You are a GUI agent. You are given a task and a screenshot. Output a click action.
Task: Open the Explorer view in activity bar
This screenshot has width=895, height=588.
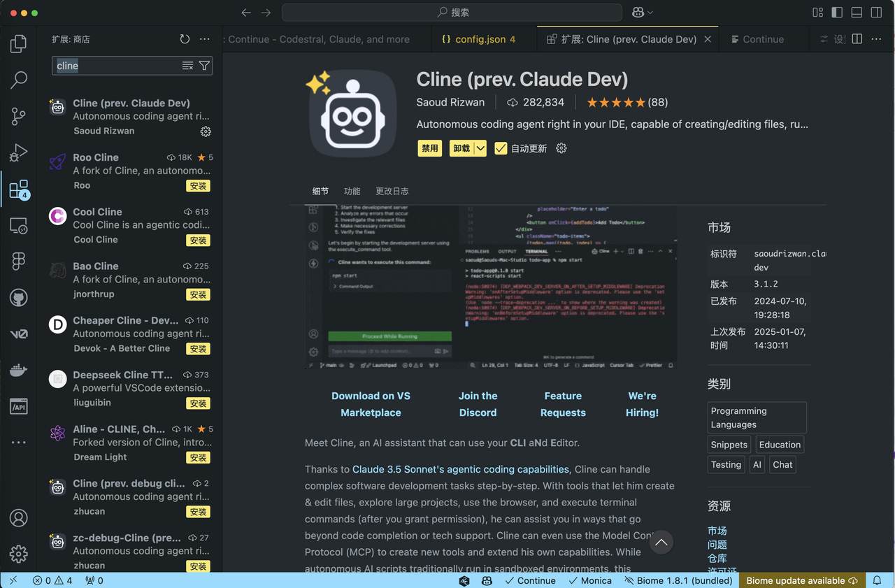(19, 43)
